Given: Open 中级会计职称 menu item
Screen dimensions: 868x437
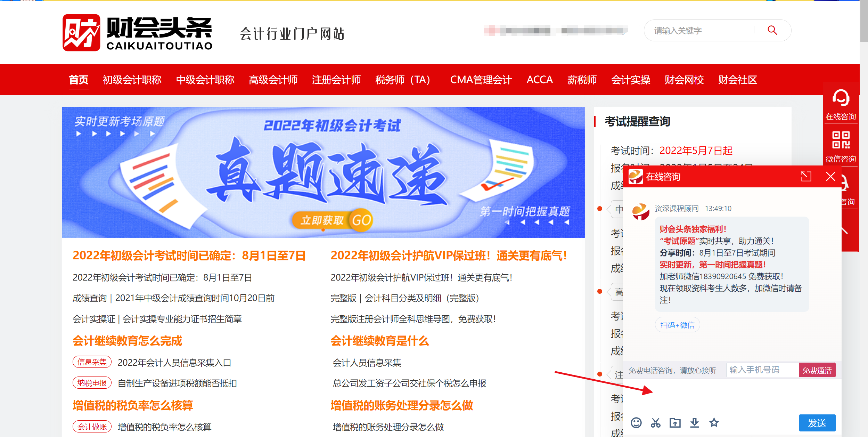Looking at the screenshot, I should 205,80.
